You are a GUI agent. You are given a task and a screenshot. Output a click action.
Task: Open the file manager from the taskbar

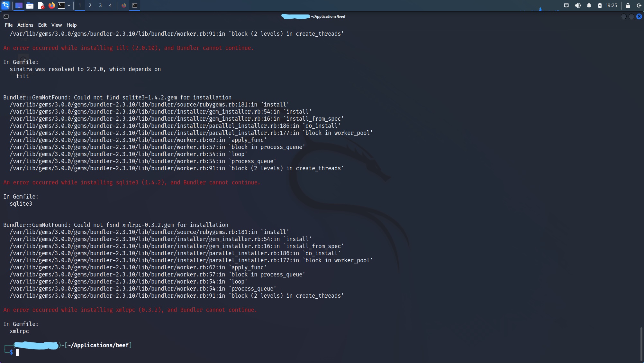click(30, 5)
